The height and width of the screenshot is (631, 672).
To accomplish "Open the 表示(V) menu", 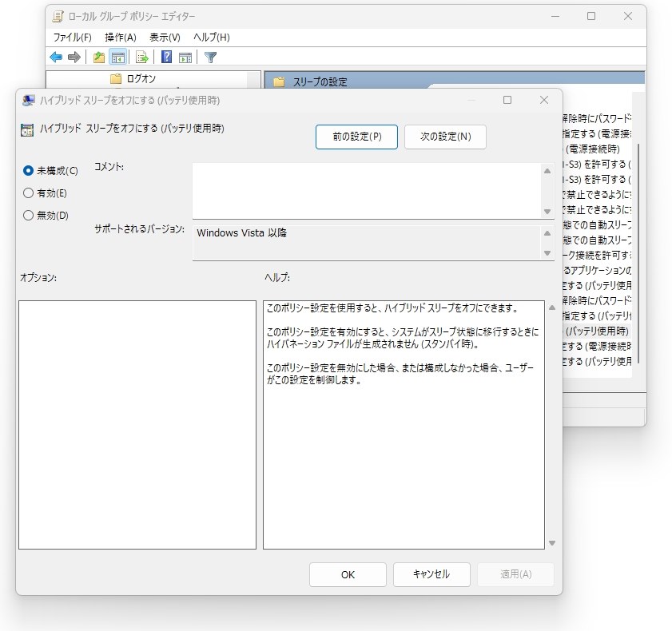I will coord(165,38).
